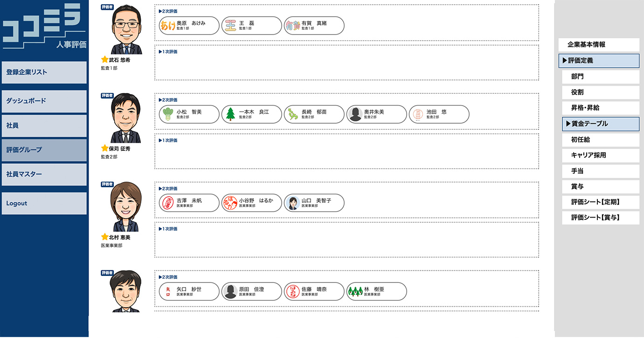644x338 pixels.
Task: Click 武石 悠希 evaluator avatar
Action: 126,30
